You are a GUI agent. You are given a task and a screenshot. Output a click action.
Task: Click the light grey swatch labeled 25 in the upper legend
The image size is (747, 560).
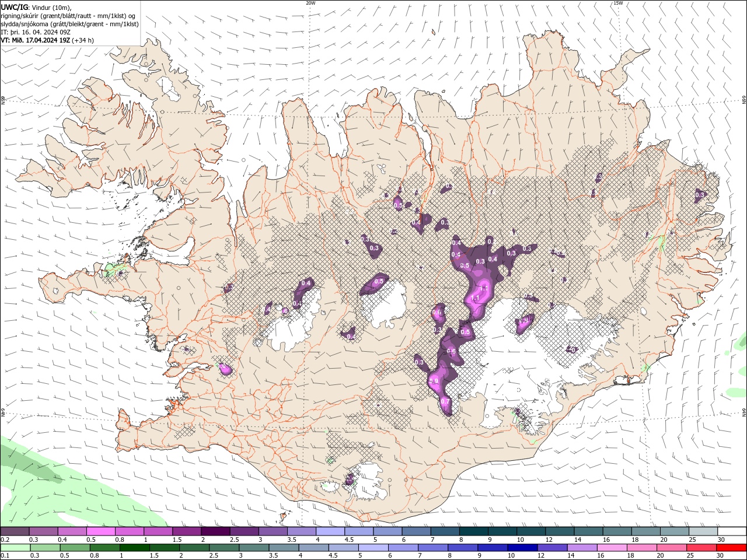[704, 531]
